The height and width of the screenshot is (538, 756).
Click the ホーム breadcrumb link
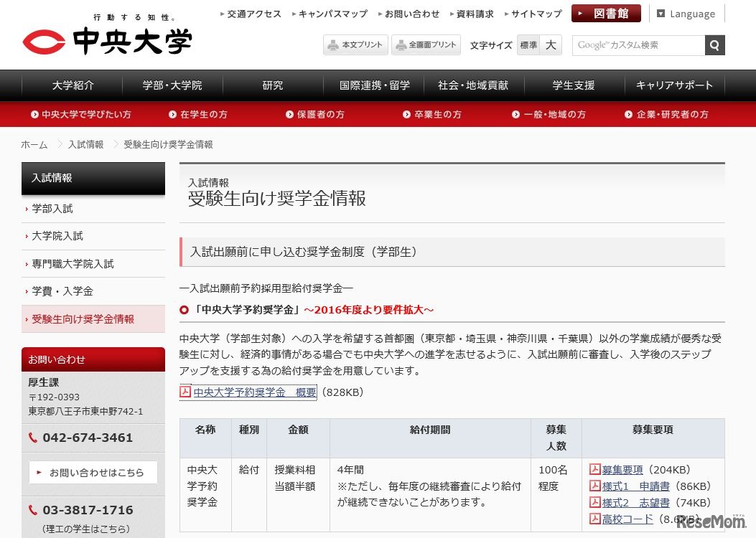[x=34, y=144]
